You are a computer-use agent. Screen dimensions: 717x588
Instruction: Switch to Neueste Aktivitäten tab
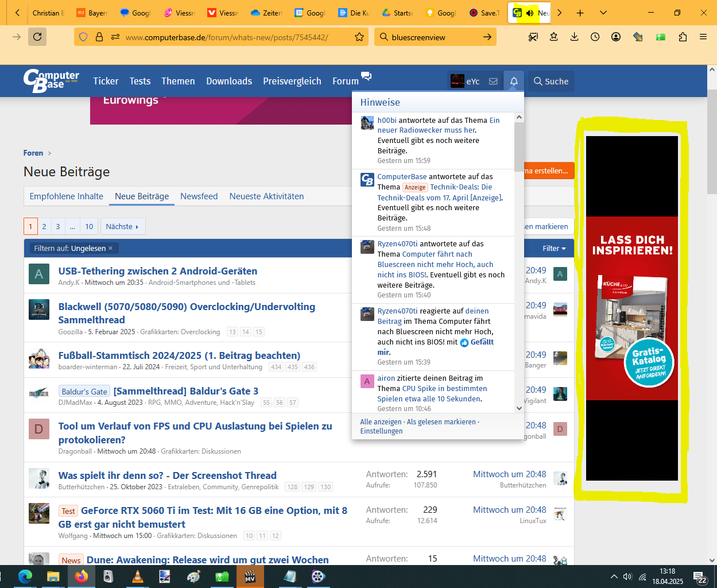tap(267, 196)
